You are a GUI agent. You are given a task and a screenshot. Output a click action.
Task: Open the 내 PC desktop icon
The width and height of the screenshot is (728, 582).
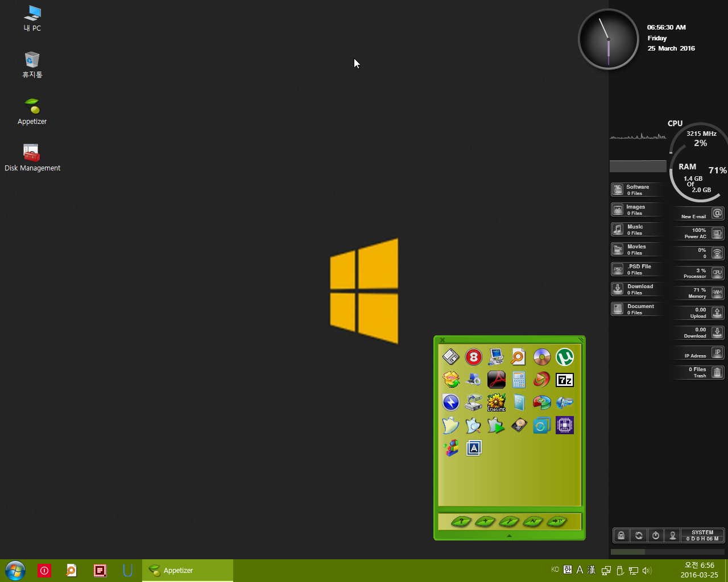tap(32, 18)
